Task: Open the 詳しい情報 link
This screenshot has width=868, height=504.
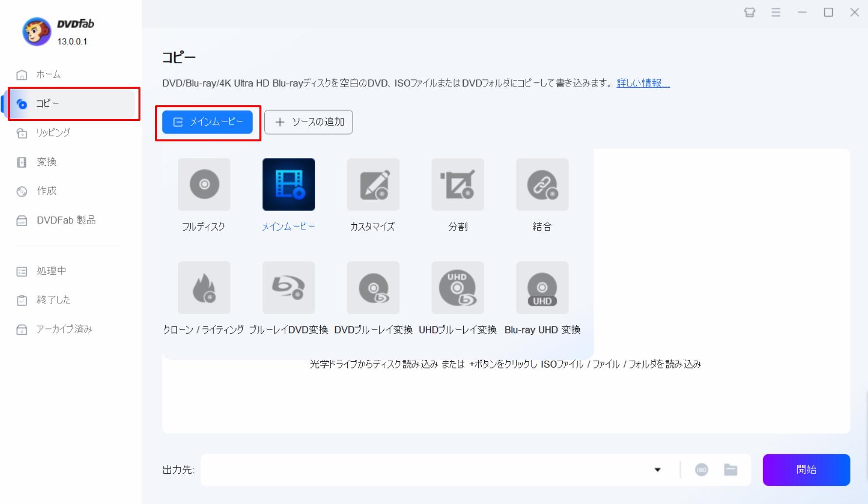Action: [x=643, y=83]
